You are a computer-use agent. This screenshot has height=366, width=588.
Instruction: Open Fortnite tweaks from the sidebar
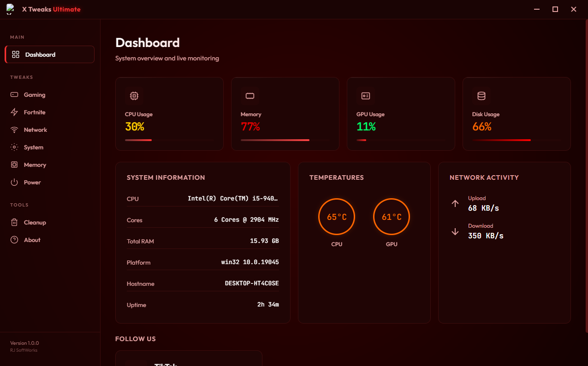click(15, 112)
